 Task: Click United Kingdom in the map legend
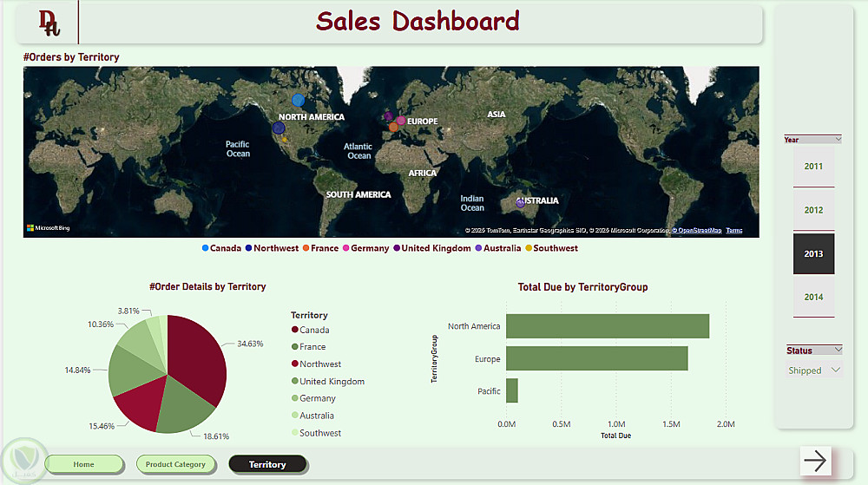[x=432, y=248]
